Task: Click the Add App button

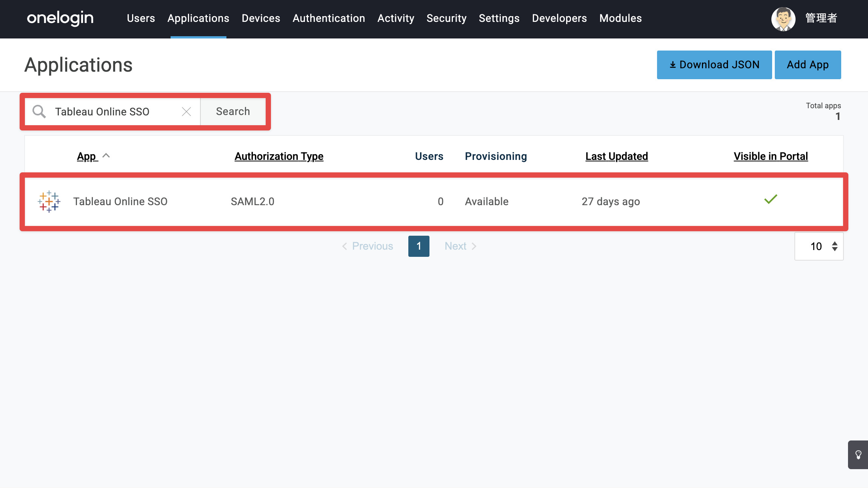Action: point(808,65)
